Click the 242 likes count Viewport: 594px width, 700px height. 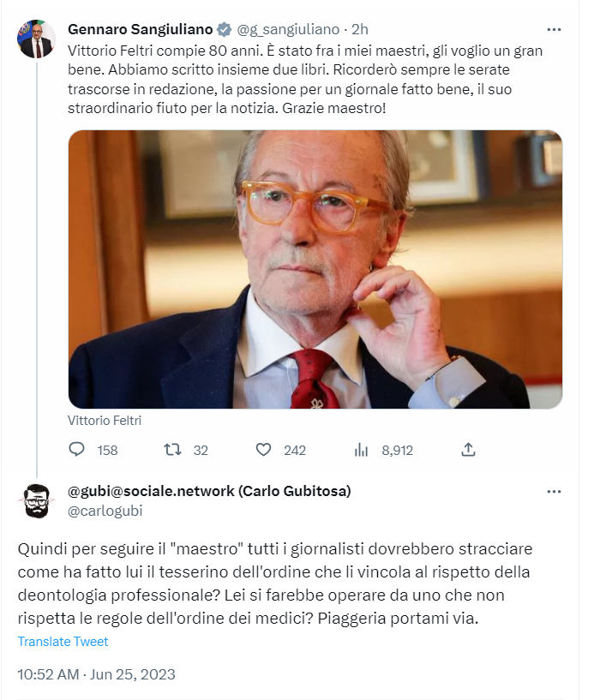(x=295, y=450)
